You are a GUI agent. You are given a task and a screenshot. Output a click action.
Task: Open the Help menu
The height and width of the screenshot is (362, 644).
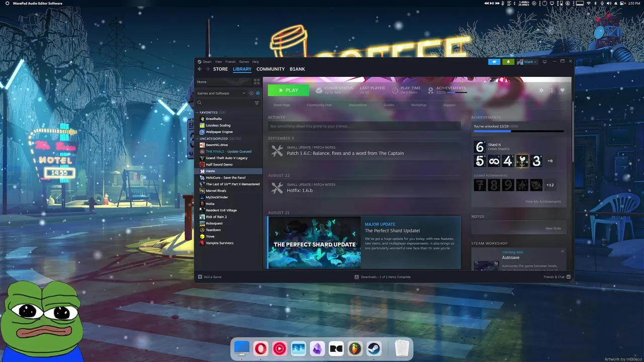click(256, 62)
